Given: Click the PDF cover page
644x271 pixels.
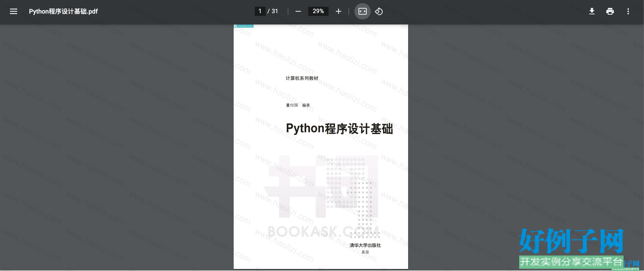Looking at the screenshot, I should pos(321,147).
